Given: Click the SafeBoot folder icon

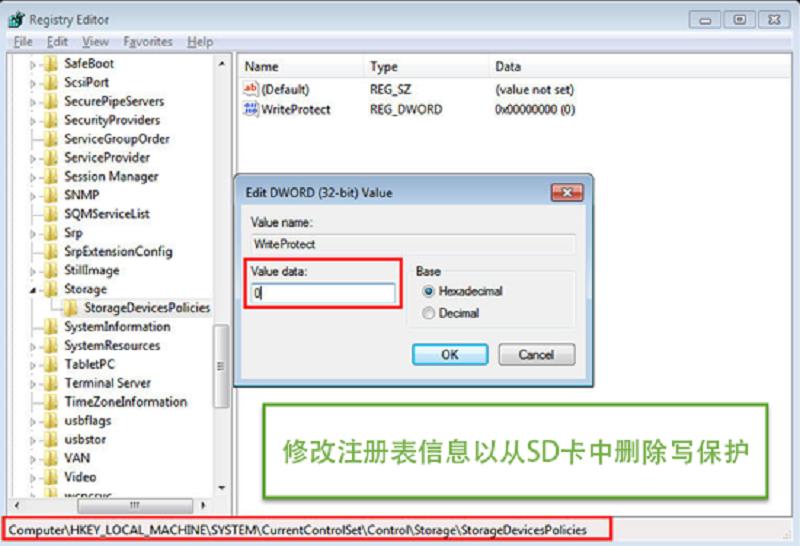Looking at the screenshot, I should tap(51, 63).
